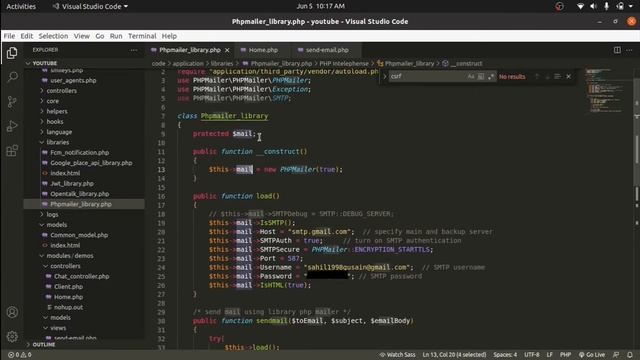Go to next match in find widget
The image size is (640, 360).
coord(547,76)
